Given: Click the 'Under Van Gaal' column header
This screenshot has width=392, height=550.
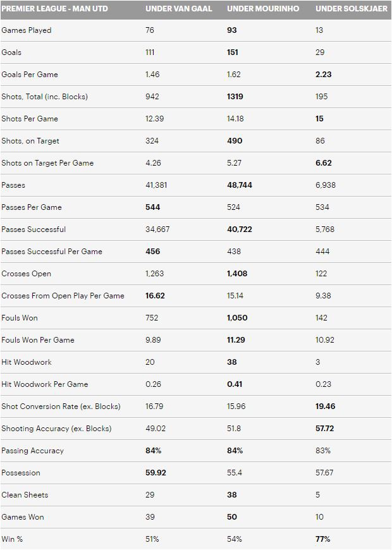Looking at the screenshot, I should (x=179, y=9).
